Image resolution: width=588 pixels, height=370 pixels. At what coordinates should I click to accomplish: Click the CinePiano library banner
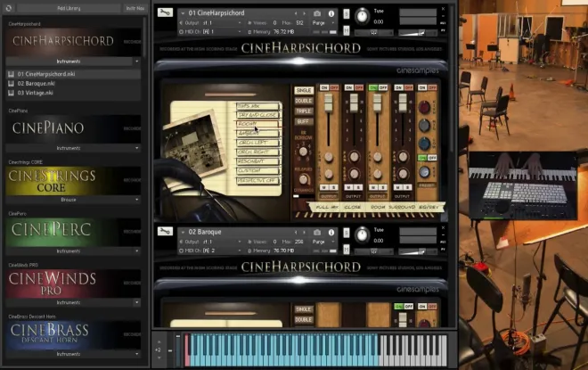(73, 128)
